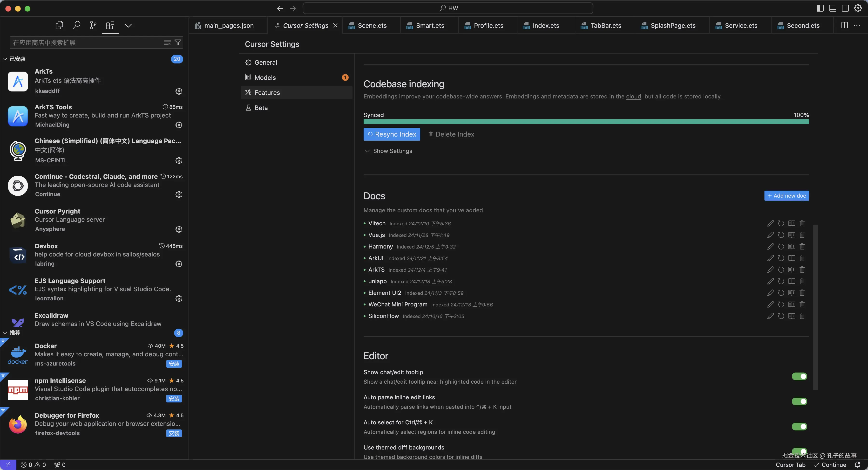Viewport: 868px width, 470px height.
Task: Edit the Harmony doc with the pencil icon
Action: [770, 247]
